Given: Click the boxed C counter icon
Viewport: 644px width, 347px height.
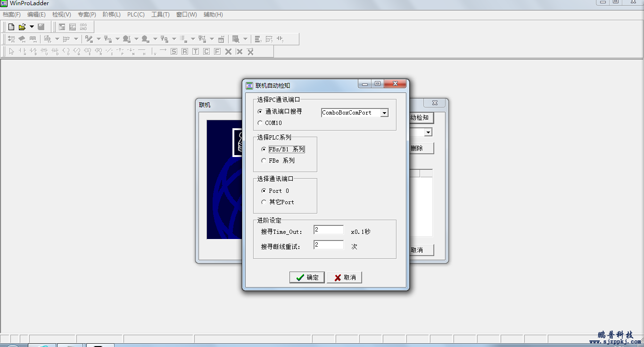Looking at the screenshot, I should pos(206,51).
